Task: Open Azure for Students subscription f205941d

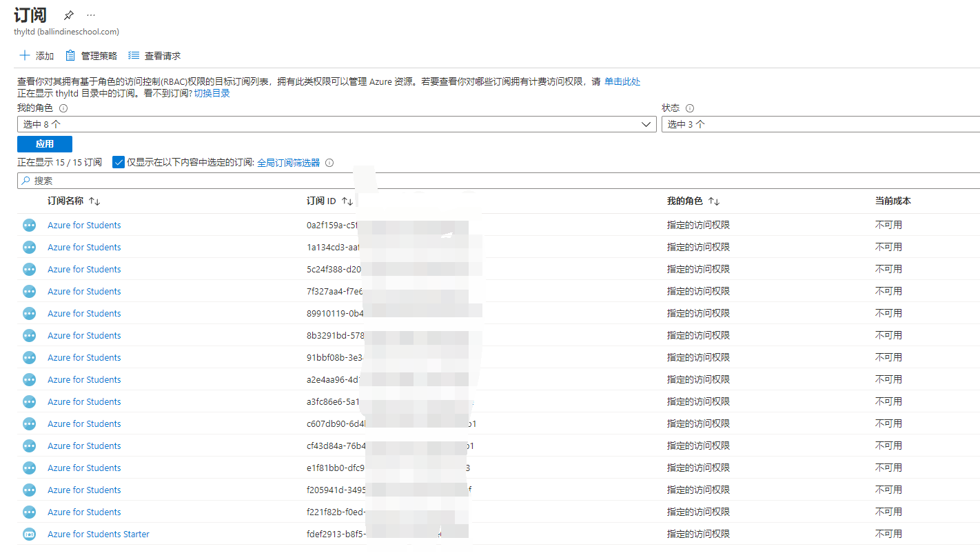Action: click(84, 490)
